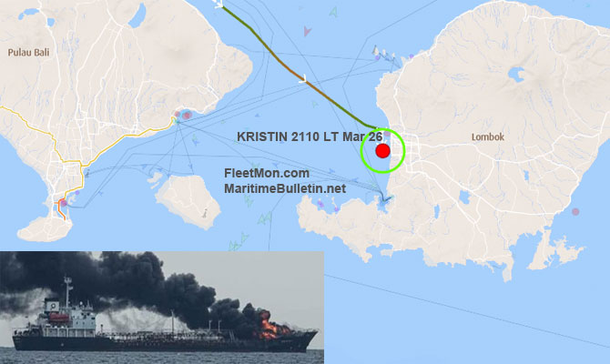Select the crater lake on Lombok's volcano
The height and width of the screenshot is (364, 610).
[x=516, y=75]
